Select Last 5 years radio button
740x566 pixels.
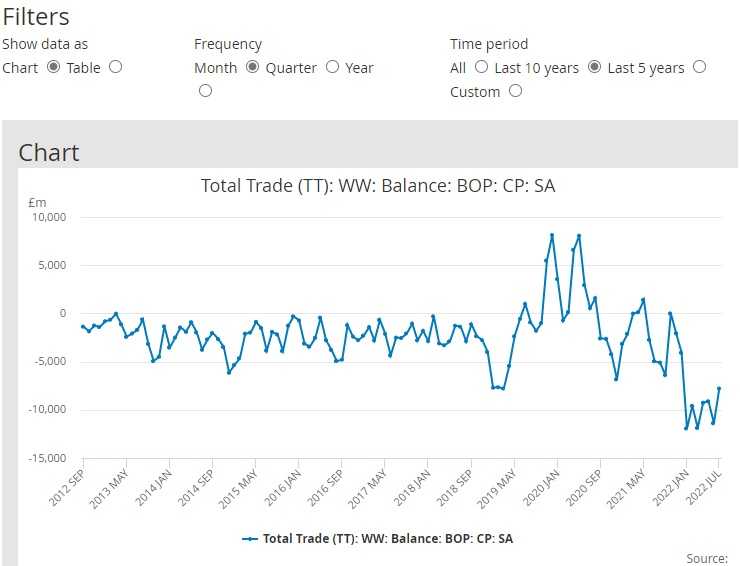click(x=699, y=67)
